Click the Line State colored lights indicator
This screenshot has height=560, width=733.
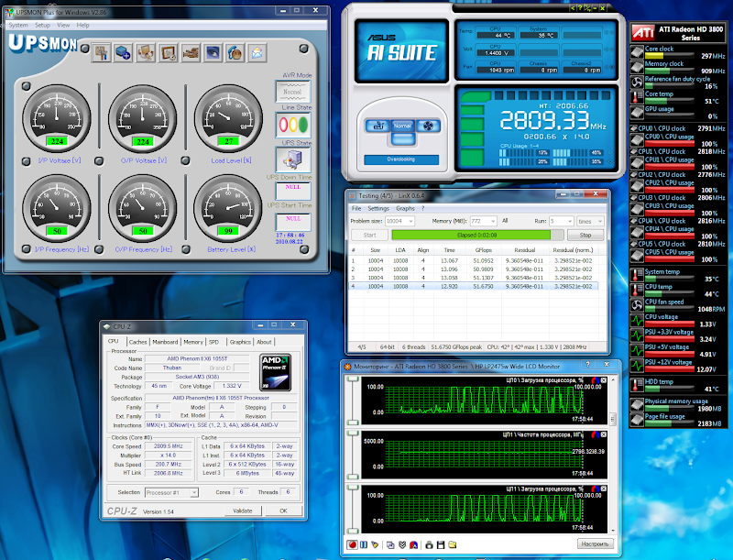293,125
